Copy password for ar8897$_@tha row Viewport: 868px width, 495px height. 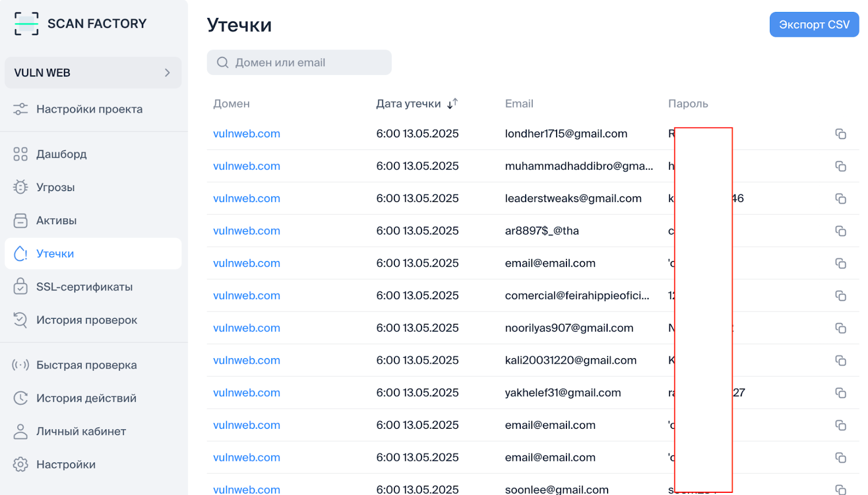pos(840,231)
